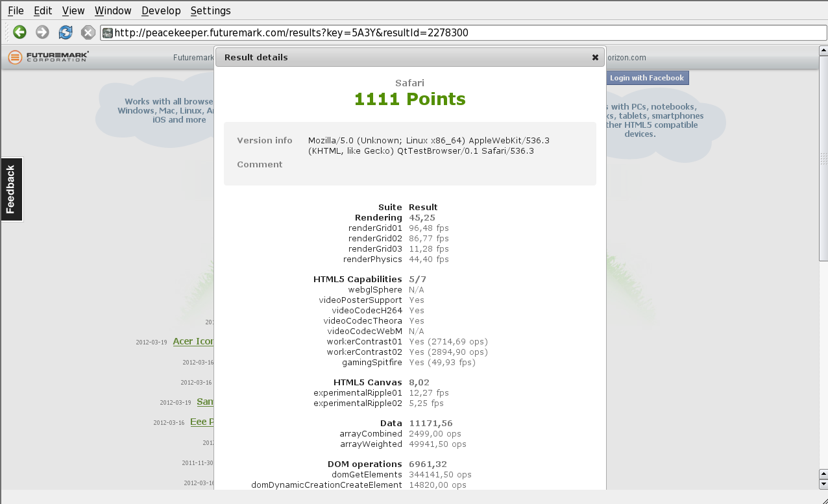Click the 5/7 capabilities score value
Image resolution: width=828 pixels, height=504 pixels.
click(x=417, y=279)
